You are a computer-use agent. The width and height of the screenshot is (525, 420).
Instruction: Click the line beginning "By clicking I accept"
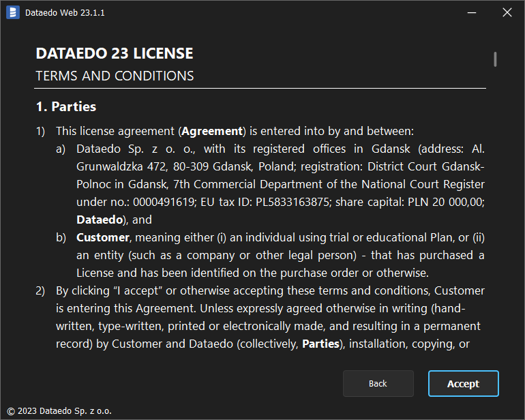click(270, 290)
